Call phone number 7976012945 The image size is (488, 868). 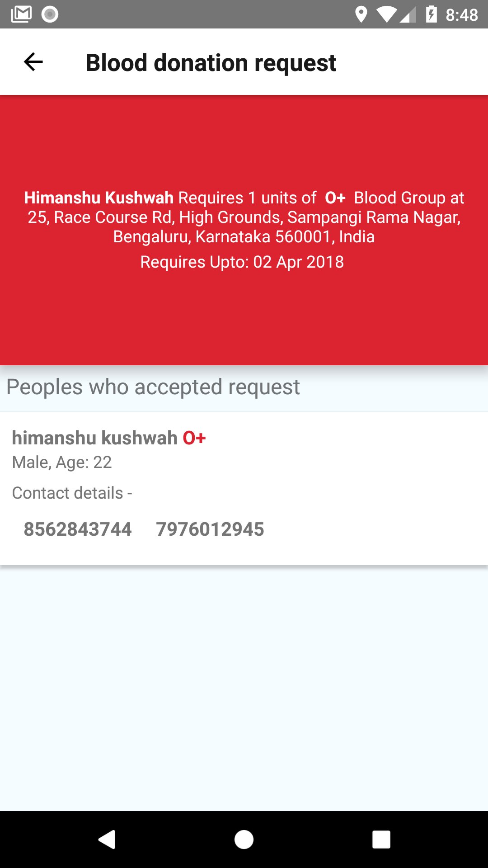point(210,529)
